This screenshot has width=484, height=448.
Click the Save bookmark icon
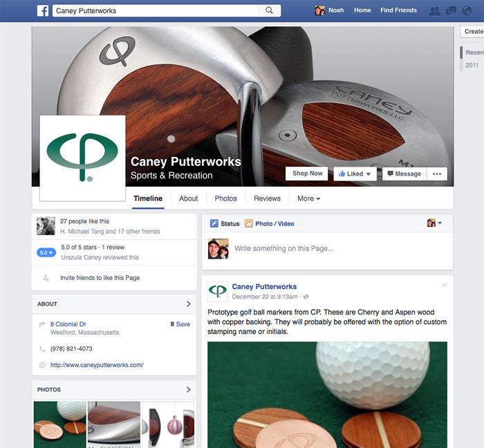click(x=172, y=324)
